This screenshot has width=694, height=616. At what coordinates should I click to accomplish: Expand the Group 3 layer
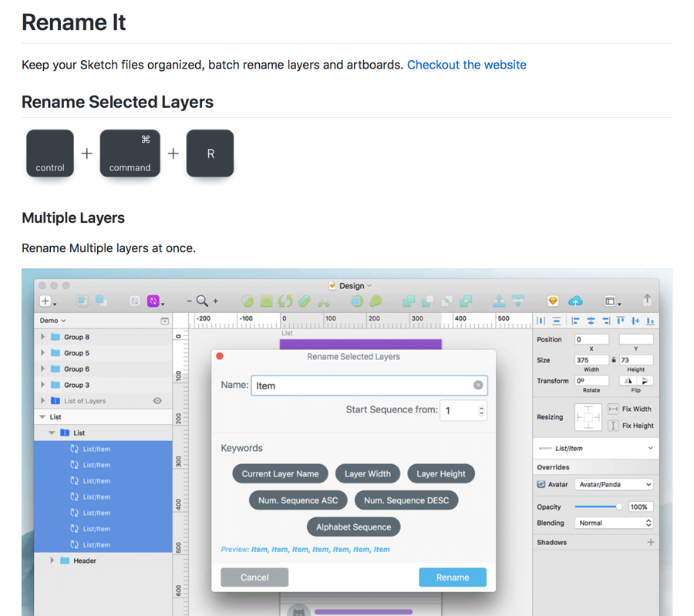(42, 385)
